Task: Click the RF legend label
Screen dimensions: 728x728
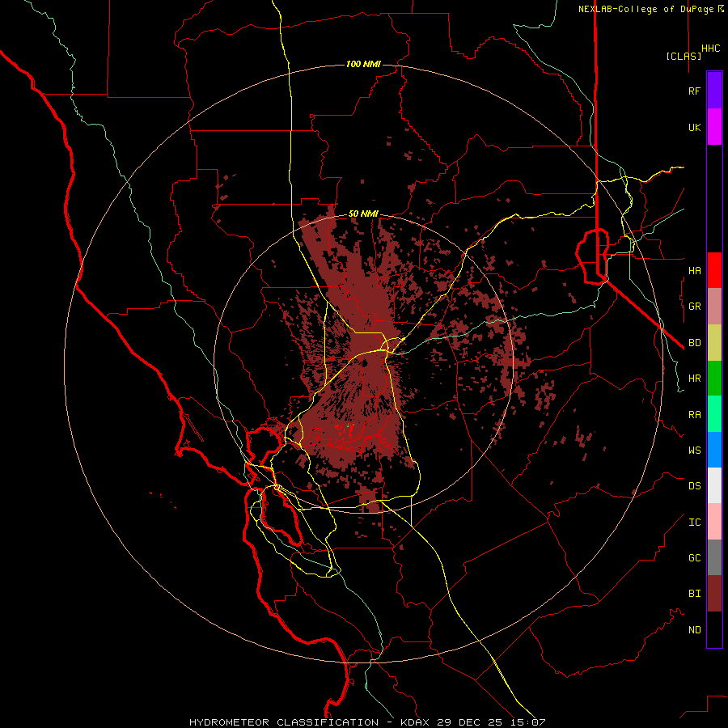Action: (694, 91)
